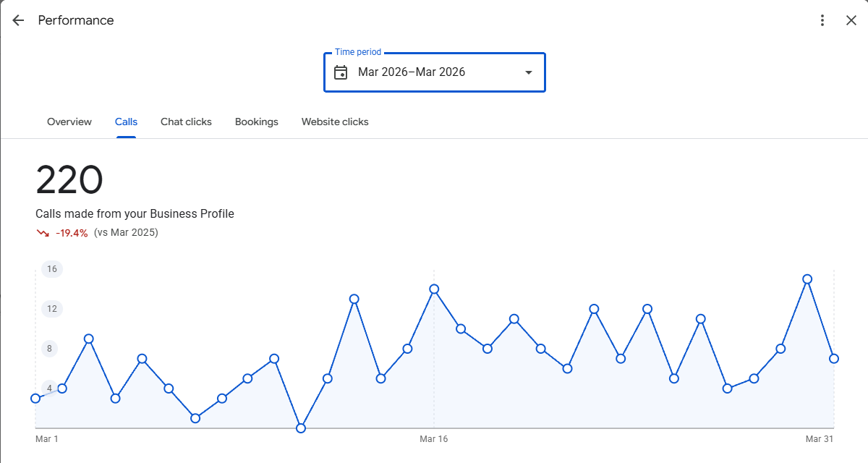Viewport: 868px width, 463px height.
Task: Switch to the Bookings tab
Action: click(257, 122)
